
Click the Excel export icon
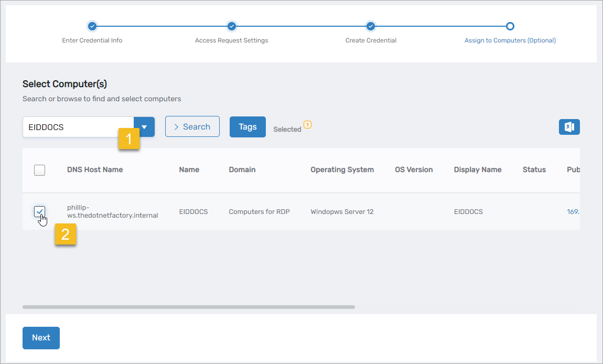coord(569,127)
